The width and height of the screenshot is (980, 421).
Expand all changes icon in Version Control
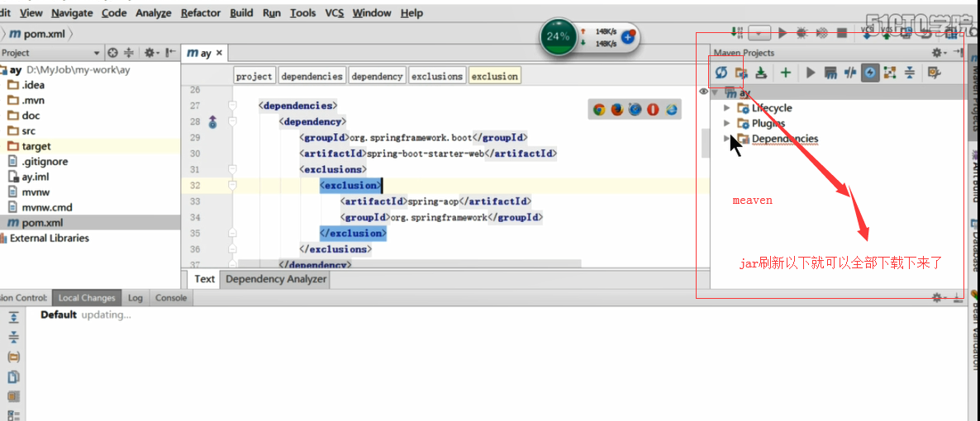(x=13, y=317)
